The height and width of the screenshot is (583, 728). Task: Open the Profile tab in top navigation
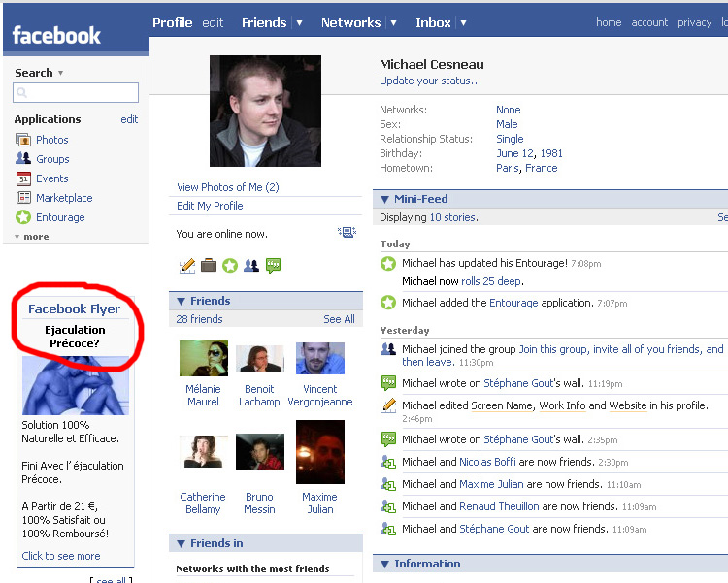pyautogui.click(x=172, y=22)
